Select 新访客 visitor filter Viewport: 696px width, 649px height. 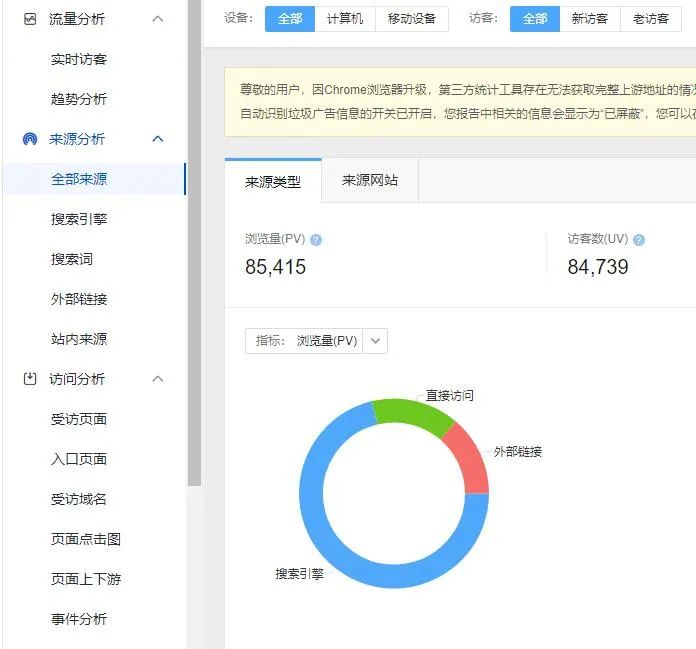[x=590, y=19]
